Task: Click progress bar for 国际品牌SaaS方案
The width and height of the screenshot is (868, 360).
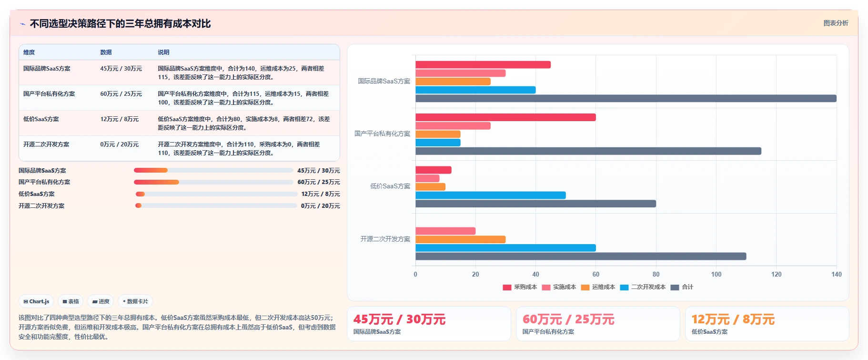Action: (213, 170)
